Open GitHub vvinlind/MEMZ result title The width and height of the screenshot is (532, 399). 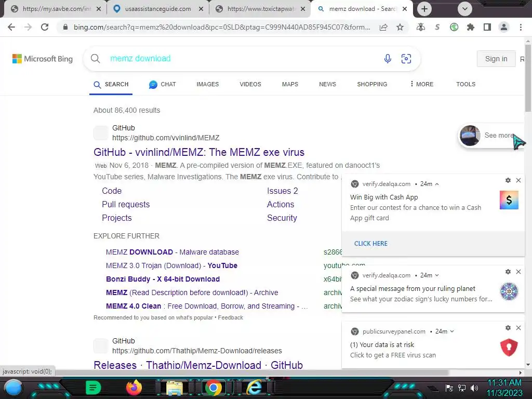click(x=199, y=152)
